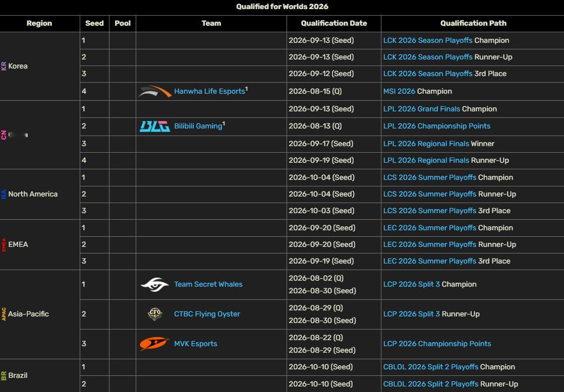Click the EMEA region name text
The height and width of the screenshot is (392, 564).
(18, 244)
